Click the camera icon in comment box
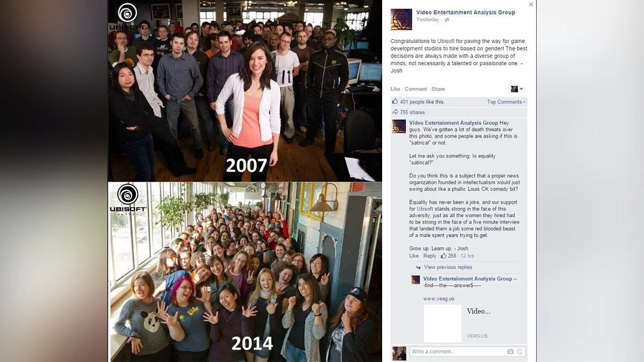This screenshot has width=644, height=362. point(510,351)
